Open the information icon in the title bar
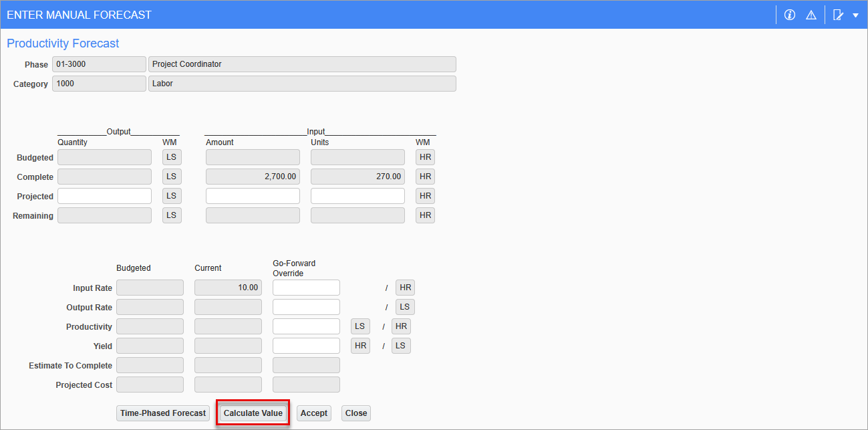Image resolution: width=868 pixels, height=430 pixels. [789, 14]
